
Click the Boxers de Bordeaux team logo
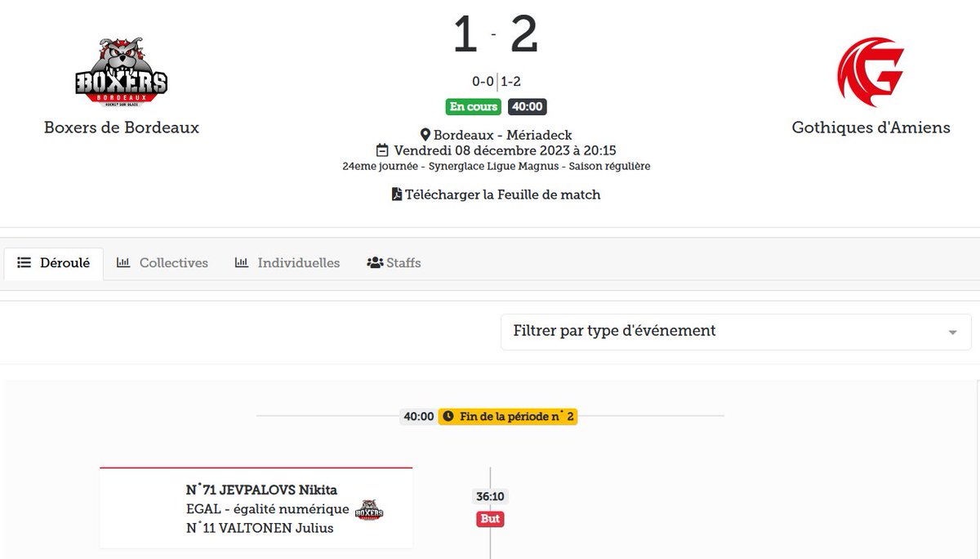click(x=121, y=71)
